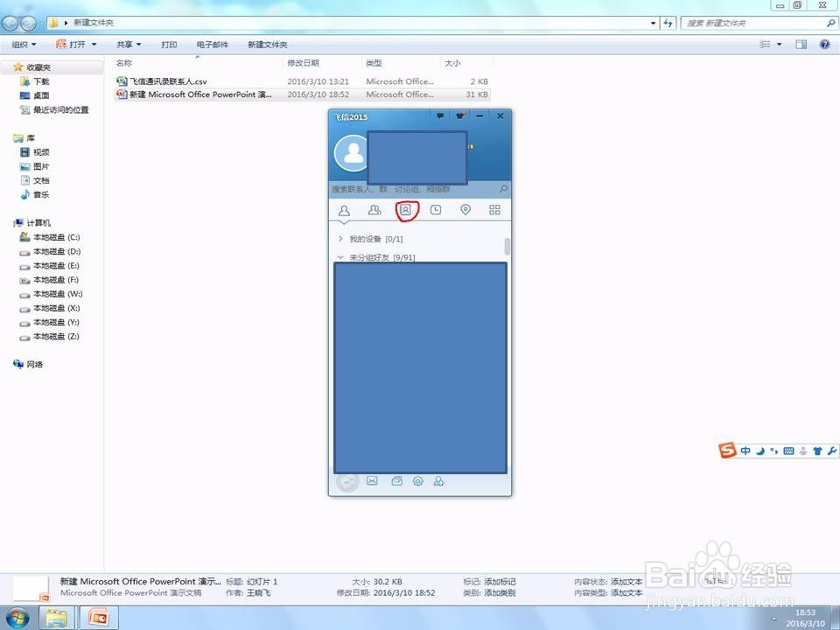Click the Fetion search magnifier icon
Viewport: 840px width, 630px height.
(x=503, y=189)
